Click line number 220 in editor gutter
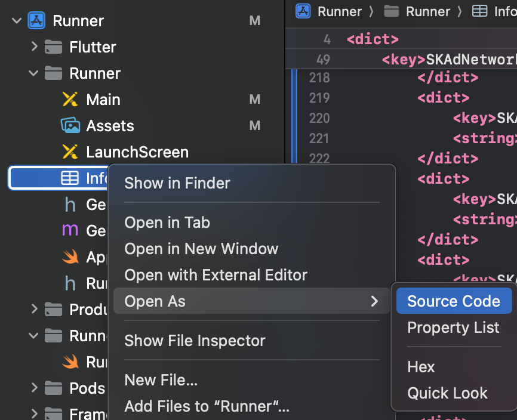The image size is (517, 420). point(319,118)
